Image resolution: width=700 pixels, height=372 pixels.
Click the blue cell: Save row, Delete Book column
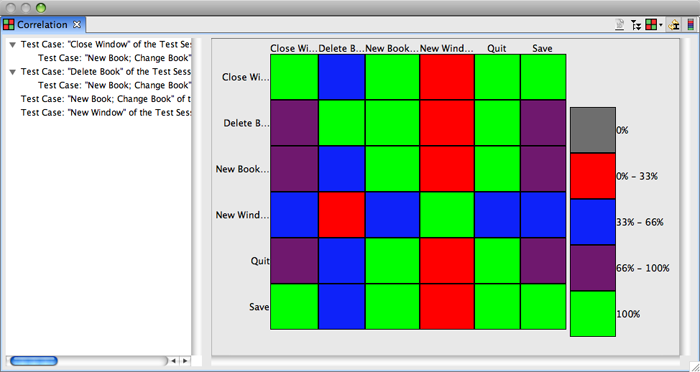click(x=342, y=307)
